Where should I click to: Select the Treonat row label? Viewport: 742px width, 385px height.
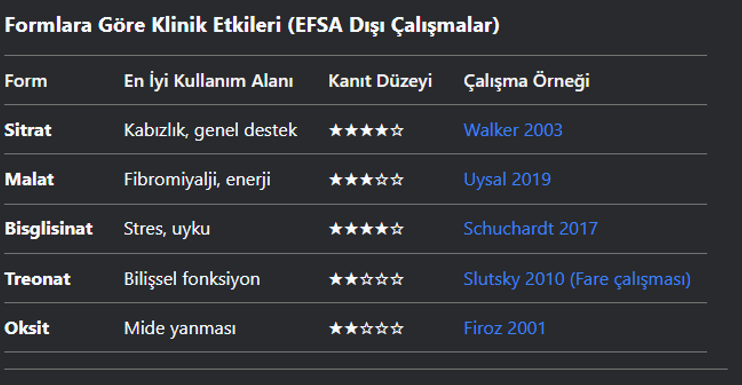pyautogui.click(x=37, y=279)
